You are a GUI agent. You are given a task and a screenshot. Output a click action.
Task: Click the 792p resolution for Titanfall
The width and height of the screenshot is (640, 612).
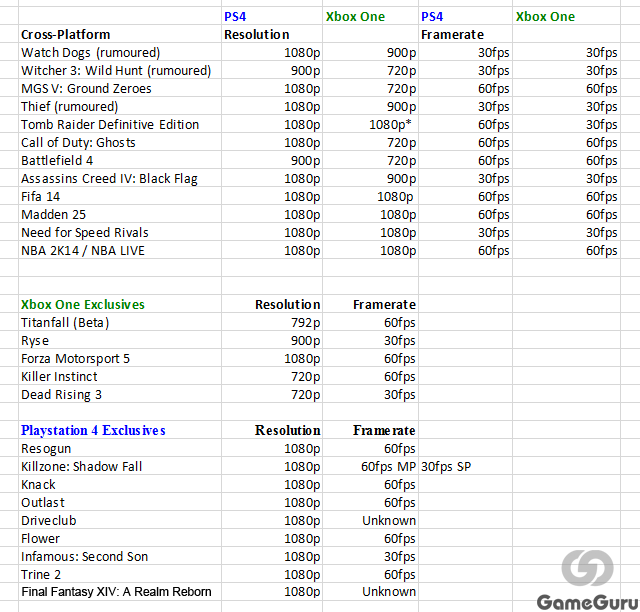[x=272, y=322]
